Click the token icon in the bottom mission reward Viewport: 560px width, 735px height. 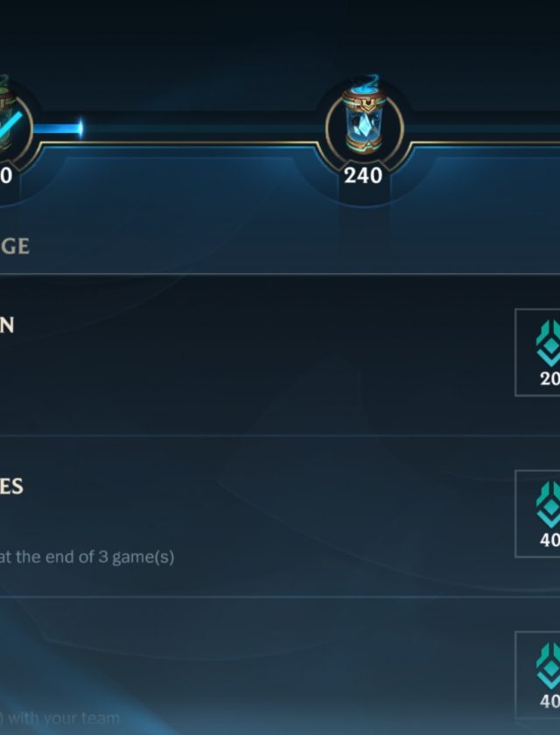click(549, 666)
